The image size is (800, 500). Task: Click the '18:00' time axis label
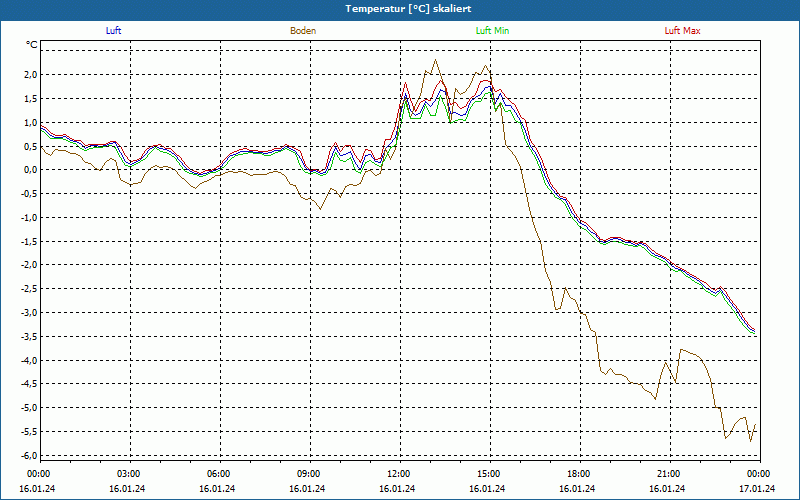(579, 474)
